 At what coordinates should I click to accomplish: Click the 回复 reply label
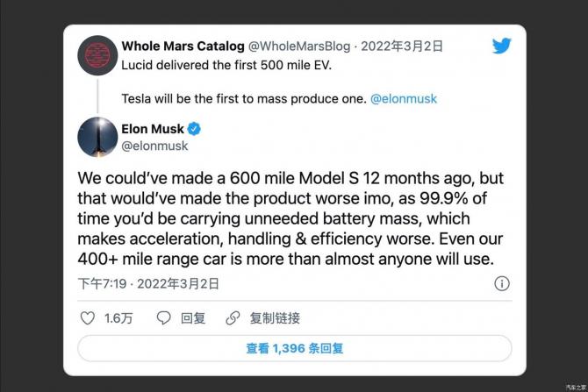coord(193,317)
